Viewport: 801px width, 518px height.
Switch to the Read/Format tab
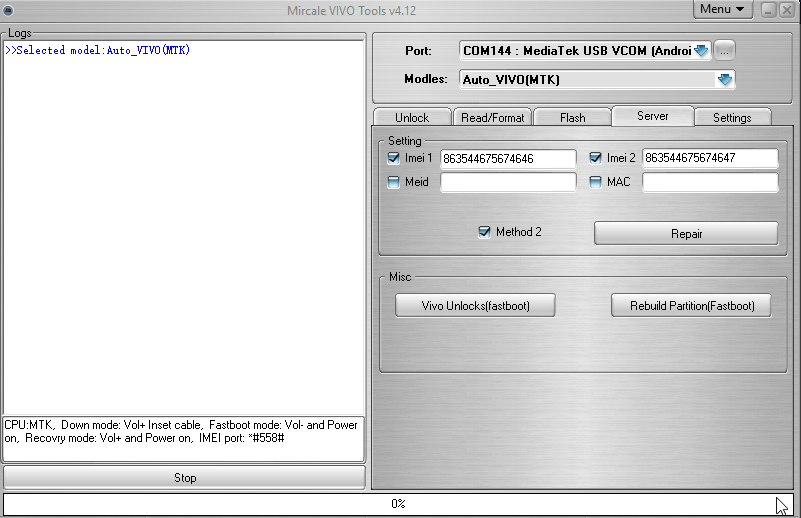(x=492, y=117)
